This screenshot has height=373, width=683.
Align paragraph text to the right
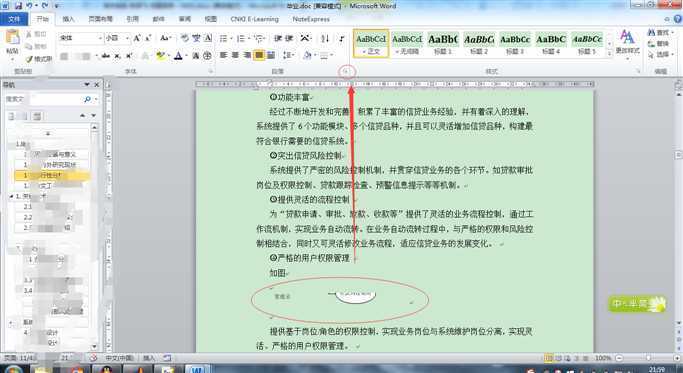pyautogui.click(x=247, y=55)
